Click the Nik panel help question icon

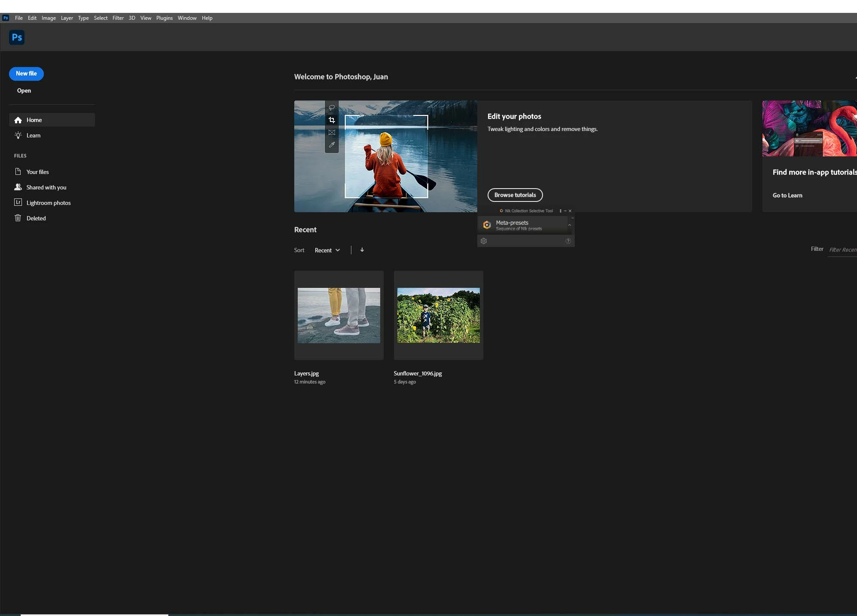tap(568, 241)
